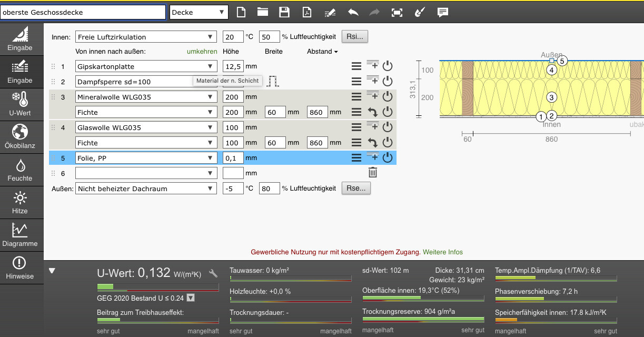Open the Abstand column dropdown
Image resolution: width=644 pixels, height=337 pixels.
[322, 52]
